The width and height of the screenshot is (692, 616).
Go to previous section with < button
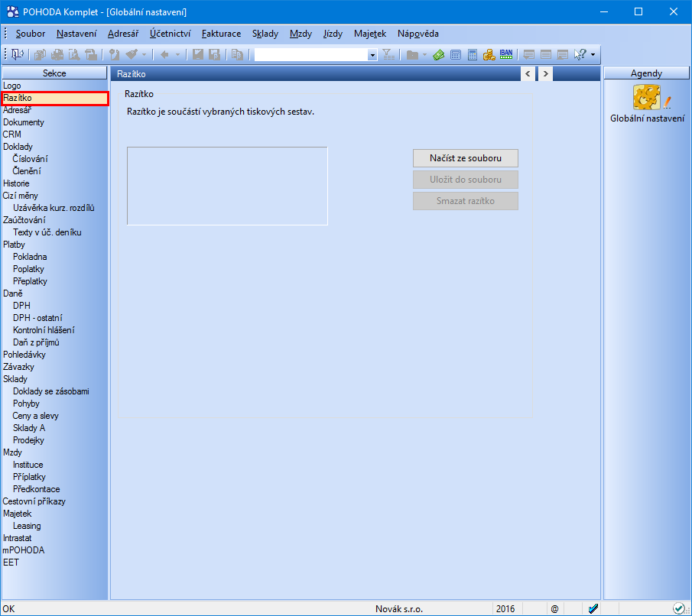[528, 73]
